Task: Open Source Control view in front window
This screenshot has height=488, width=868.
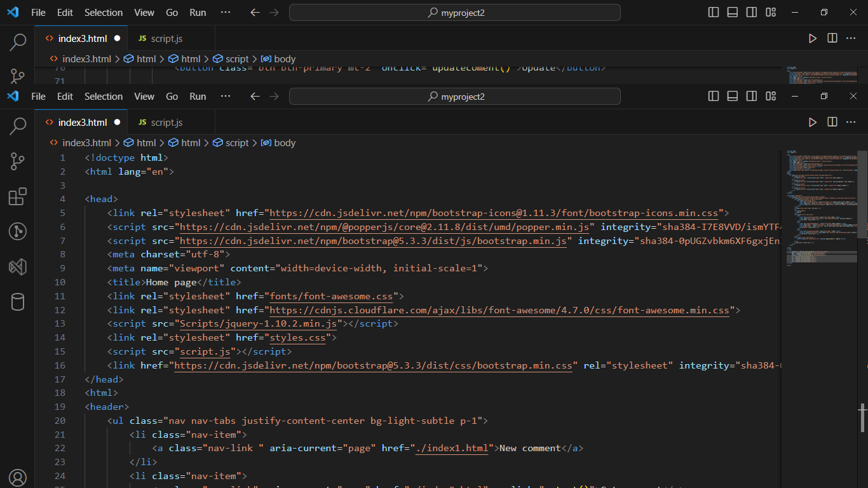Action: (18, 161)
